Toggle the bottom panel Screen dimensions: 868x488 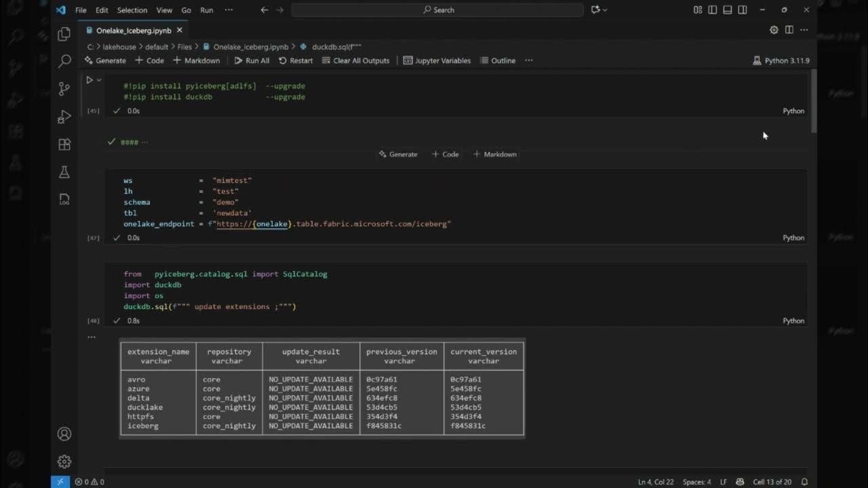coord(728,10)
